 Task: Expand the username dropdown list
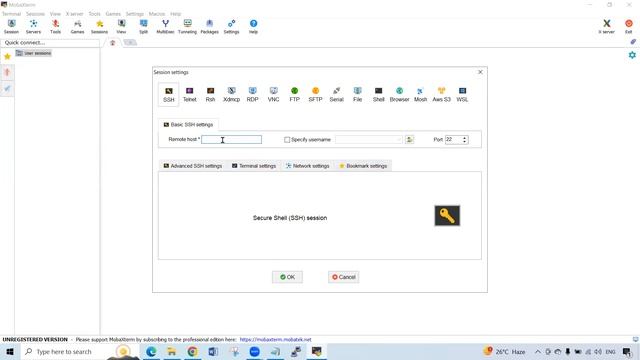point(399,140)
